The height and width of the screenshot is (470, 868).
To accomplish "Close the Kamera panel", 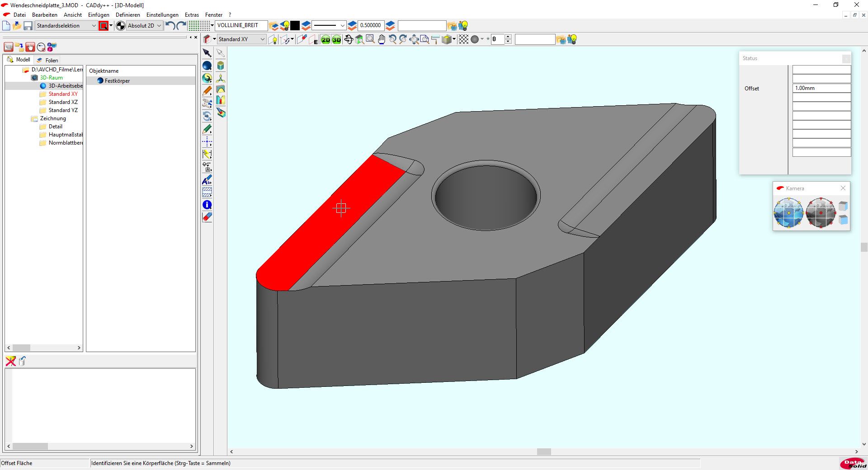I will pos(843,188).
